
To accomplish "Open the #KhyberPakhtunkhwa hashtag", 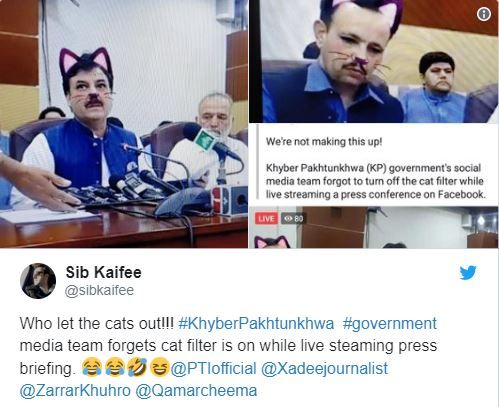I will pos(256,324).
